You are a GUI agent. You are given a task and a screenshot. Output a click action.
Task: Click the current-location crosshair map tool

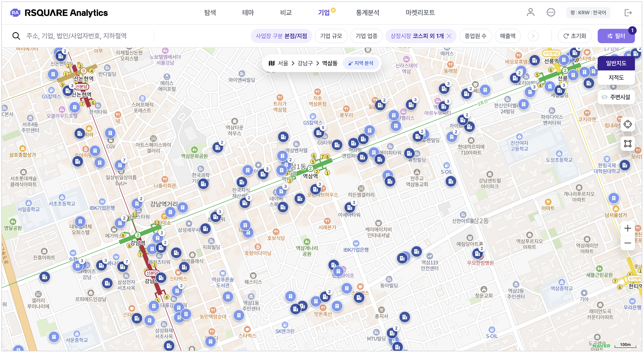click(627, 124)
